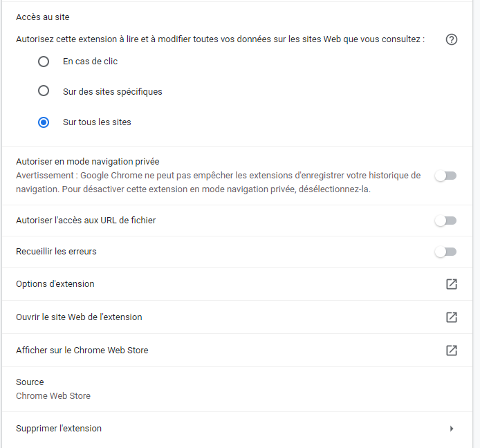Image resolution: width=480 pixels, height=448 pixels.
Task: Click the external-link icon for Options d'extension
Action: click(x=452, y=284)
